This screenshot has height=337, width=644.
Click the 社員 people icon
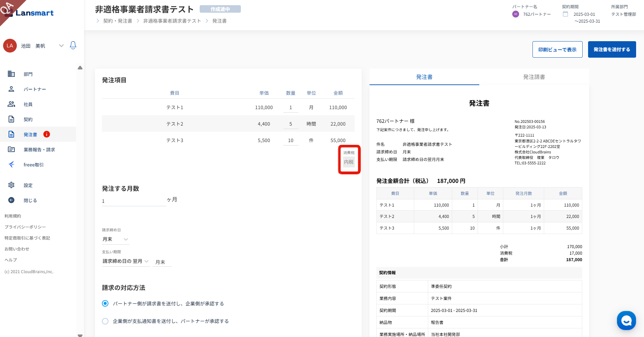click(11, 104)
